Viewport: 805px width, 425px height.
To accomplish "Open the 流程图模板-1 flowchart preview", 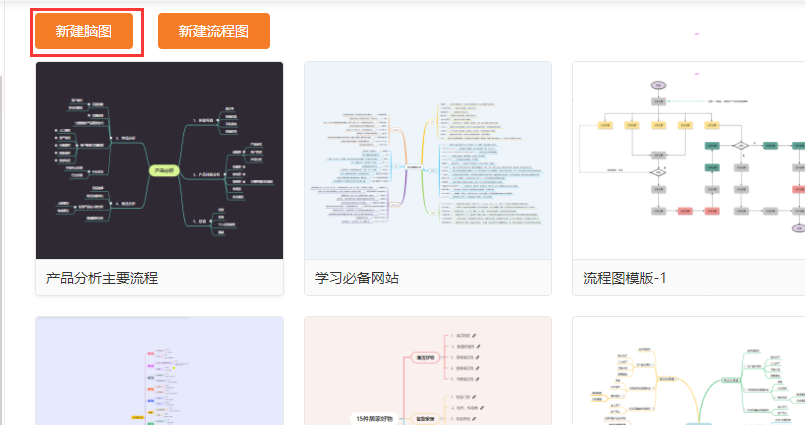I will 690,160.
